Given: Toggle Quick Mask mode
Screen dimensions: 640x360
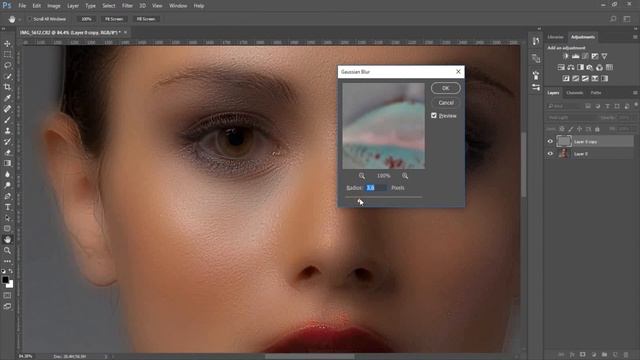Looking at the screenshot, I should point(7,295).
